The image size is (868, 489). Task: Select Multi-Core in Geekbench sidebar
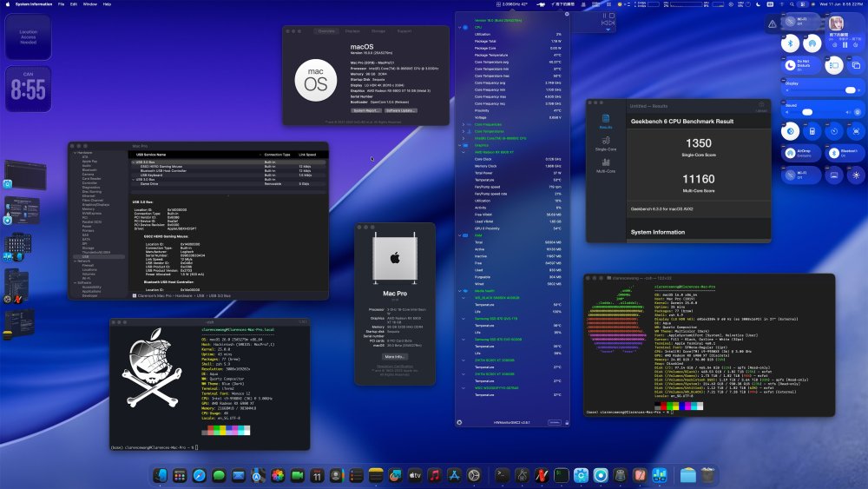(606, 165)
